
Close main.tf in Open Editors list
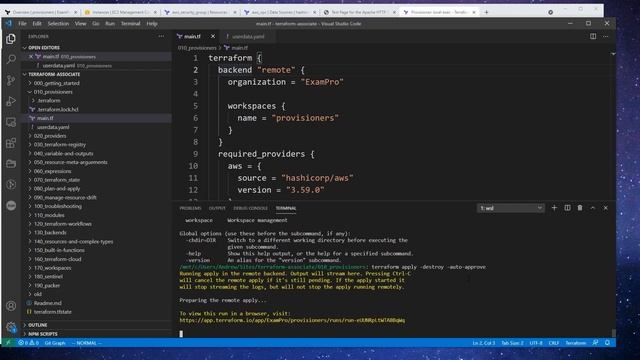31,56
